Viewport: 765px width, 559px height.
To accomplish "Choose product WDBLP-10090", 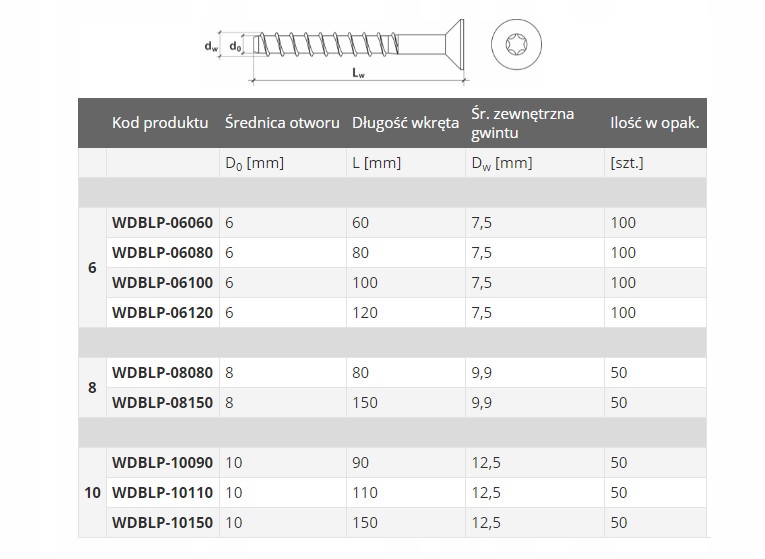I will click(x=163, y=463).
